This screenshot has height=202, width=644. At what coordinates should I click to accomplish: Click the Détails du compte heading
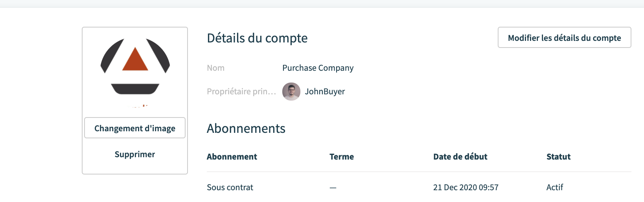point(257,38)
